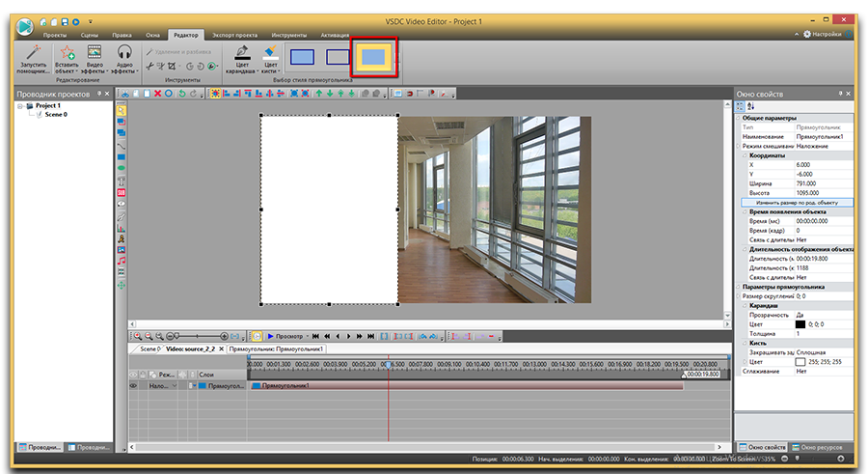Open the Наложение blend mode dropdown in the layer row
The image size is (868, 474).
click(163, 386)
